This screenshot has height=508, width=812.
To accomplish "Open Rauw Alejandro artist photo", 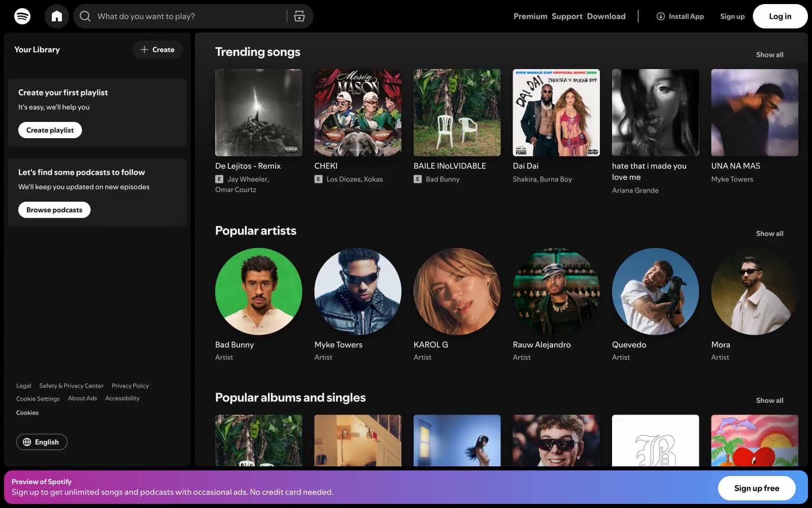I will click(556, 292).
